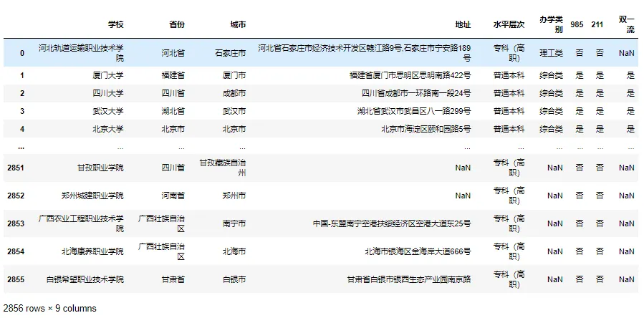Select the 河北轨道运输职业技术学院 cell
The image size is (644, 318).
click(x=82, y=53)
